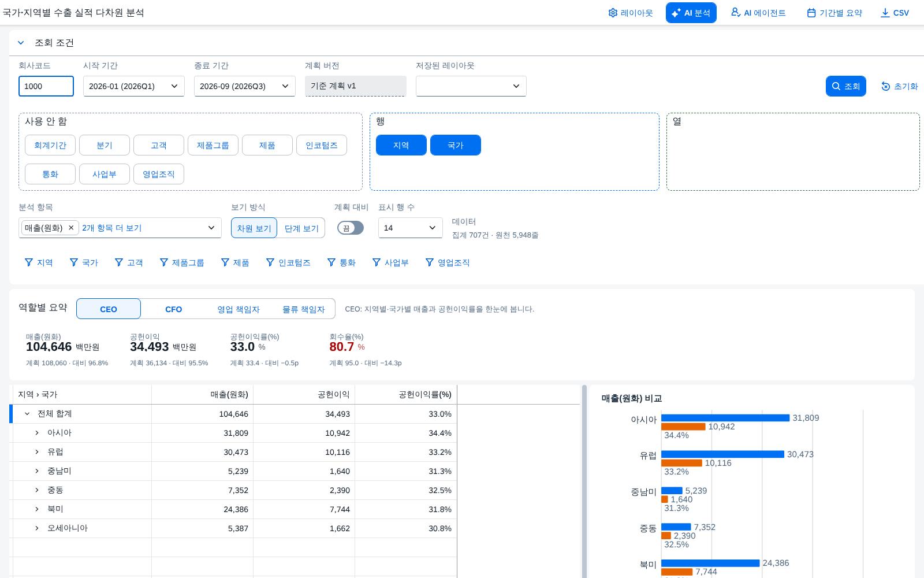
Task: Switch to the CFO role tab
Action: pyautogui.click(x=174, y=309)
